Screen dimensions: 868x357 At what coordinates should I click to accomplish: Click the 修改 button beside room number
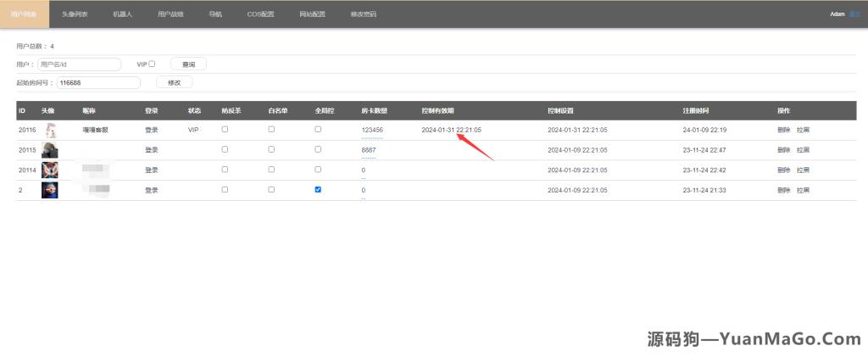[x=175, y=82]
